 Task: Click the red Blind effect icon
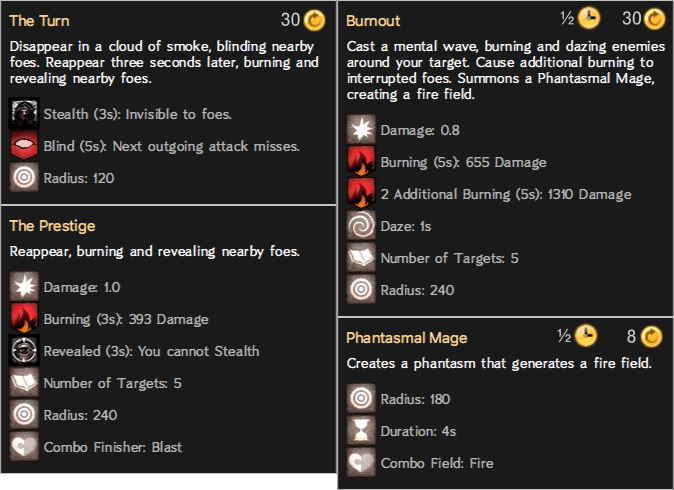[x=24, y=146]
